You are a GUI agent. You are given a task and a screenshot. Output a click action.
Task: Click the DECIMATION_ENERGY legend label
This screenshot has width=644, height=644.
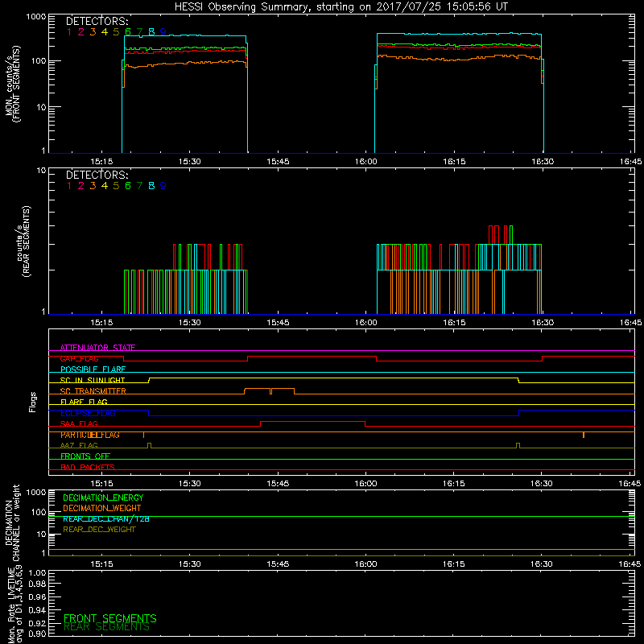click(103, 497)
